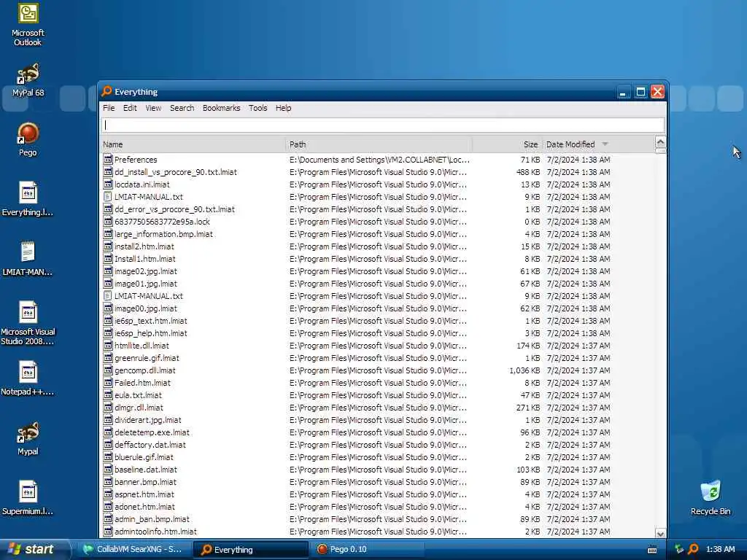The height and width of the screenshot is (560, 747).
Task: Sort results by Size column header
Action: pos(508,144)
